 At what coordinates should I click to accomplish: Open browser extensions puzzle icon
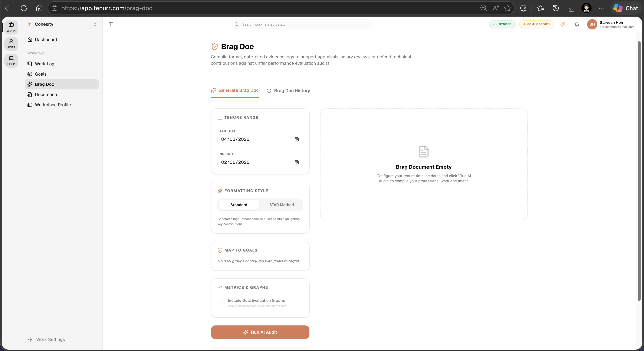[x=523, y=8]
